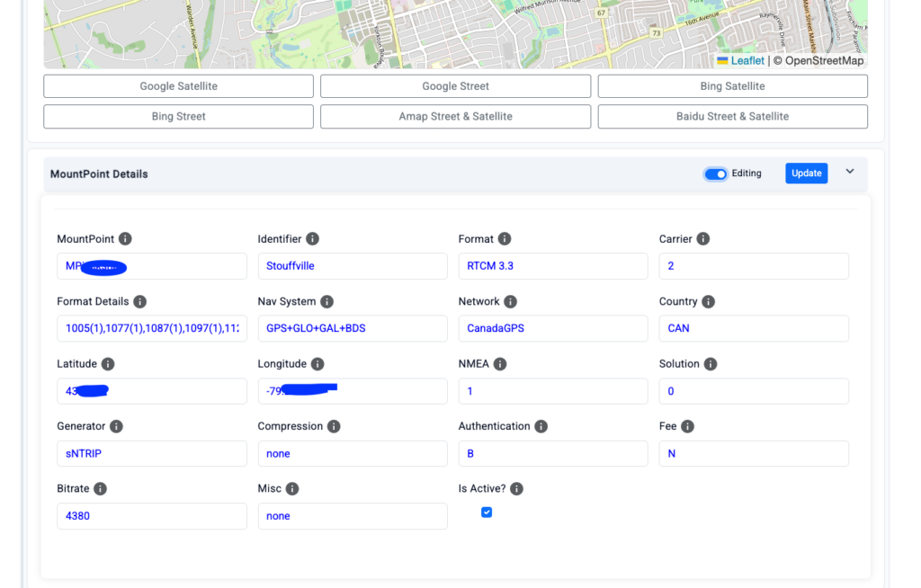Click the Format label info icon
Screen dimensions: 921x588
pyautogui.click(x=505, y=239)
